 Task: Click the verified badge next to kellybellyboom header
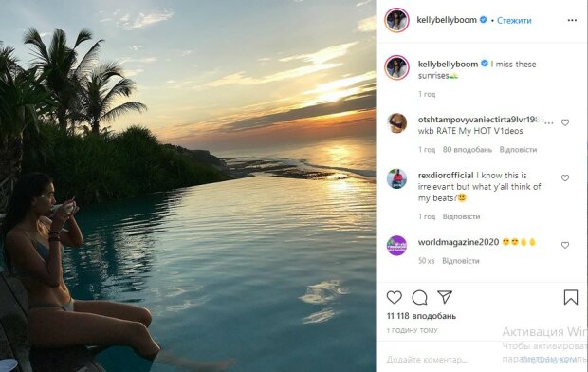pyautogui.click(x=484, y=20)
